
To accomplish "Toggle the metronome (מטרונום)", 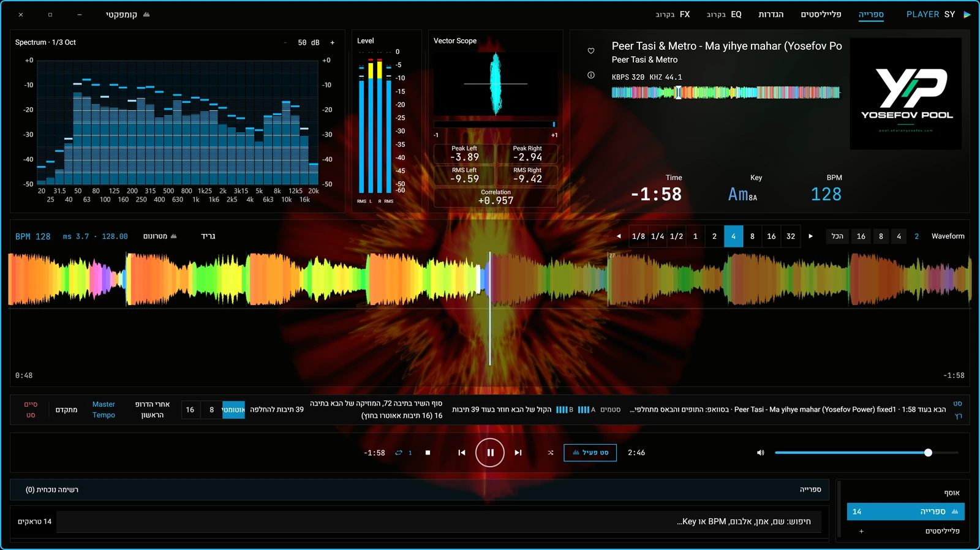I will click(x=160, y=236).
